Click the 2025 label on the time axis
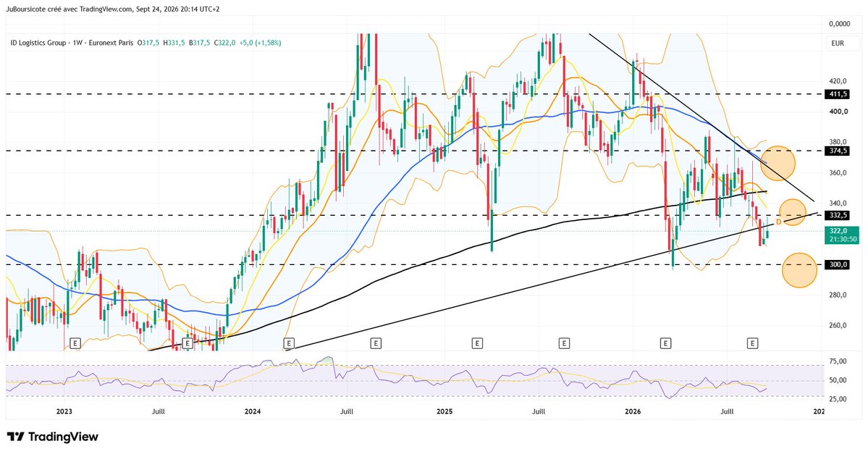Screen dimensions: 868x454 point(444,411)
